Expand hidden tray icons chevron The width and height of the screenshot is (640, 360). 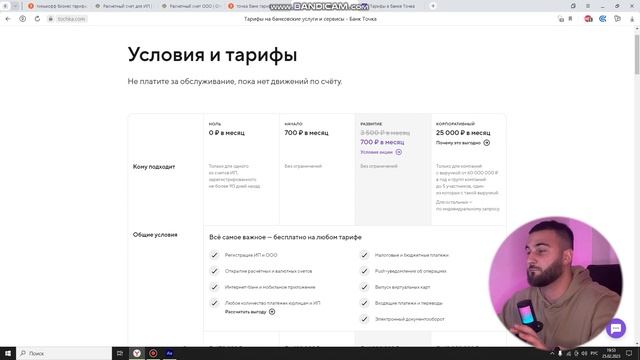coord(552,353)
